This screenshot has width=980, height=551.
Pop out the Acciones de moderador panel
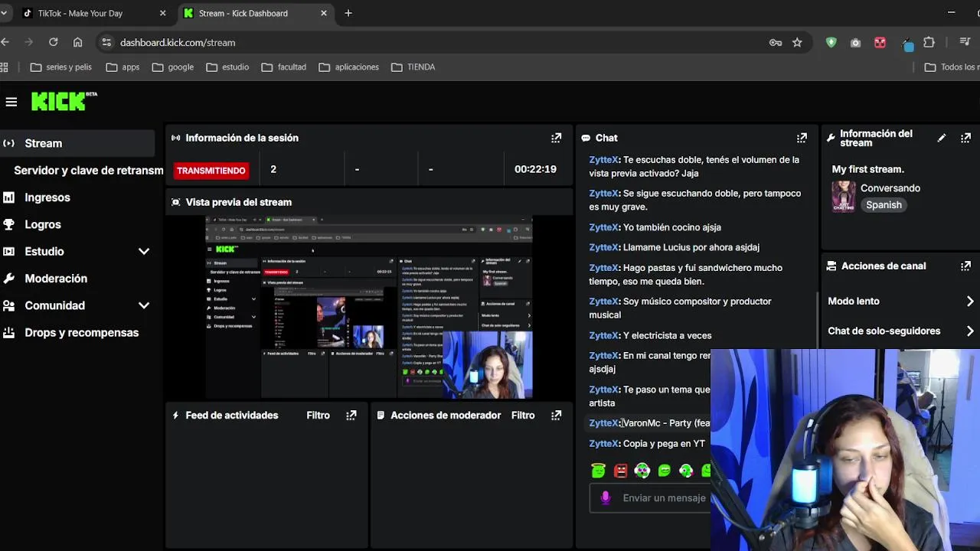tap(557, 415)
